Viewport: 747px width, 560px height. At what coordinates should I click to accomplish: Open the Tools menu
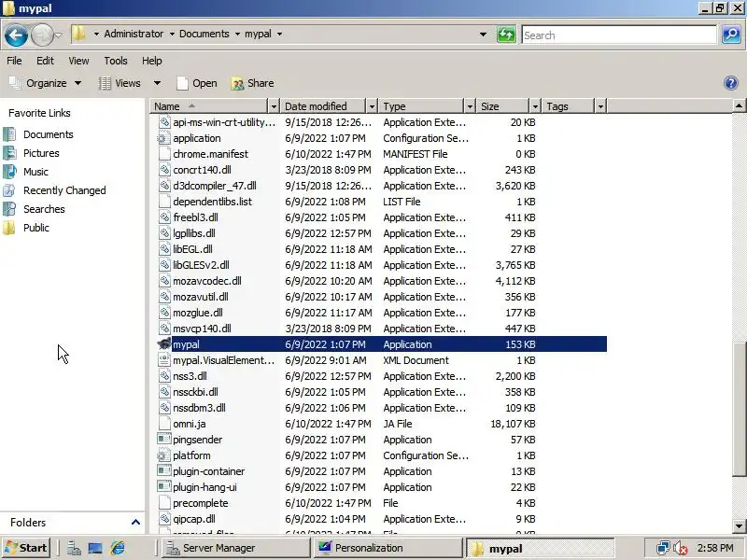(116, 61)
